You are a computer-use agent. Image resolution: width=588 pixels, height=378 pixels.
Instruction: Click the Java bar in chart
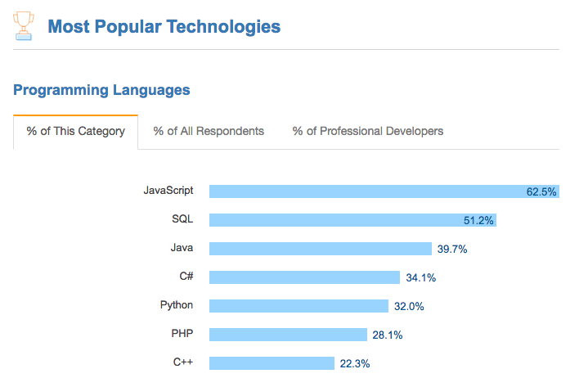coord(321,249)
